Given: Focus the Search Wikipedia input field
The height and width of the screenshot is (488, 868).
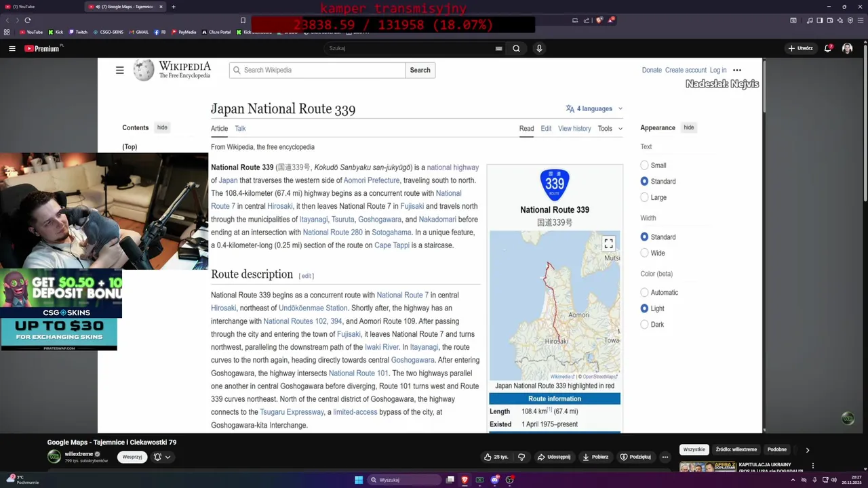Looking at the screenshot, I should pyautogui.click(x=317, y=70).
